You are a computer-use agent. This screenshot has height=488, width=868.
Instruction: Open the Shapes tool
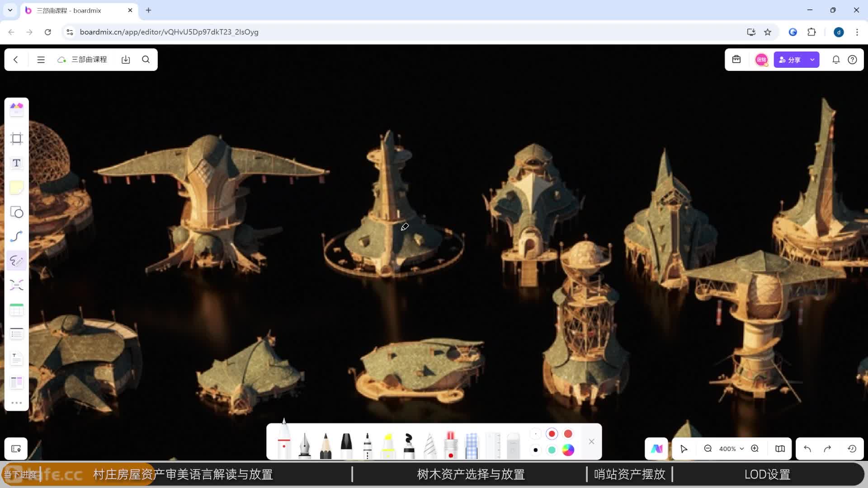pos(17,212)
